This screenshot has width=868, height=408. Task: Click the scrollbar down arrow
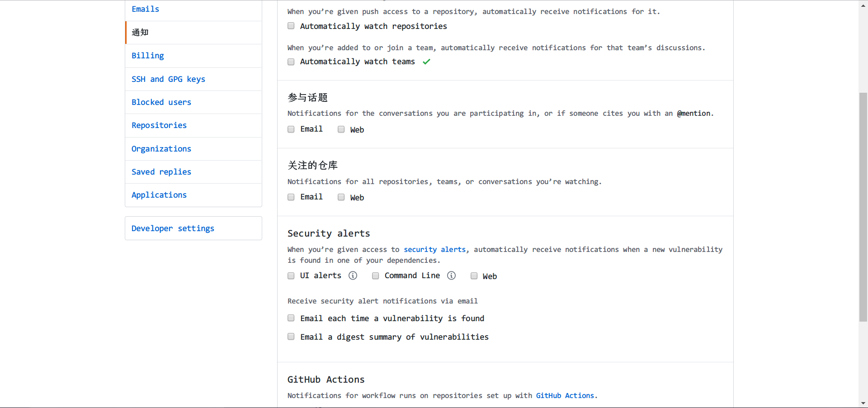(863, 403)
